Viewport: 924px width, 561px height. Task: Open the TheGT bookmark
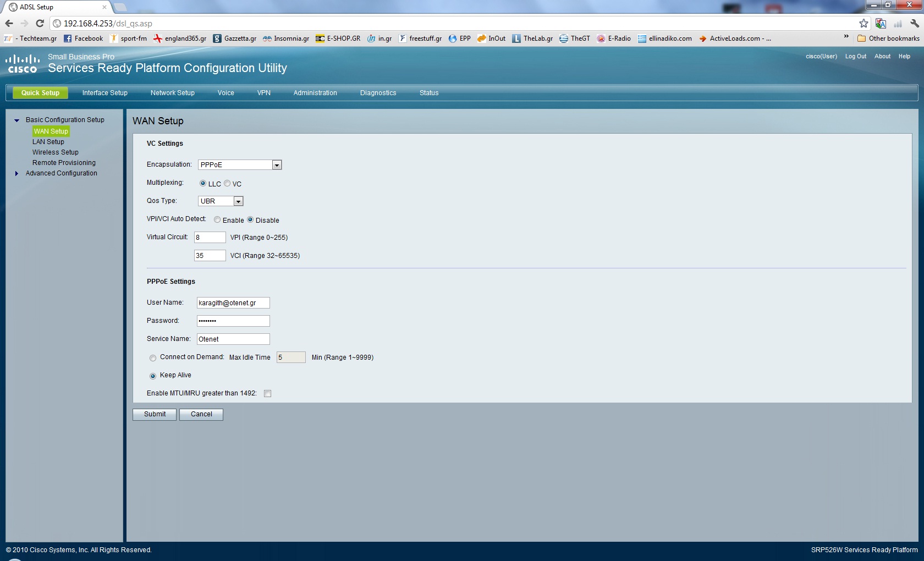coord(575,38)
